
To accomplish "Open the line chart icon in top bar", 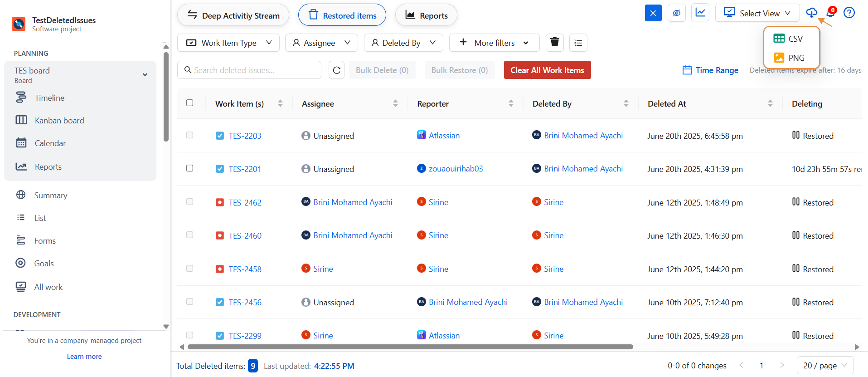I will point(700,13).
